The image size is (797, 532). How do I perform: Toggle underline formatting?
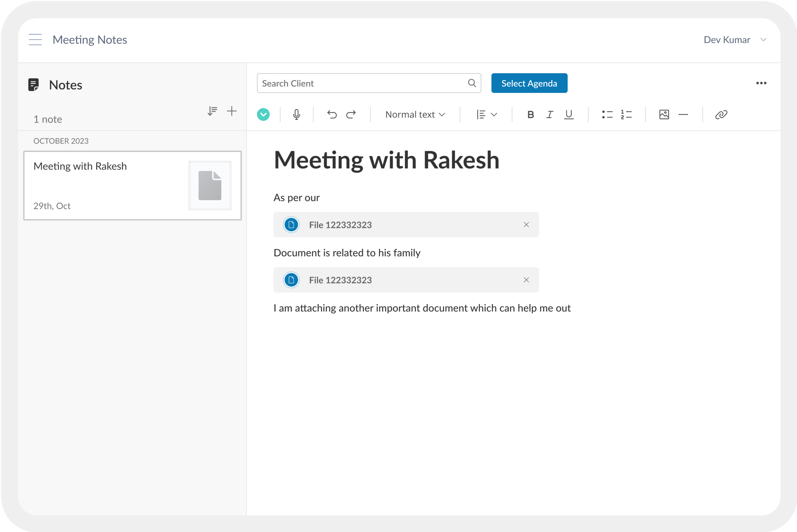click(568, 115)
